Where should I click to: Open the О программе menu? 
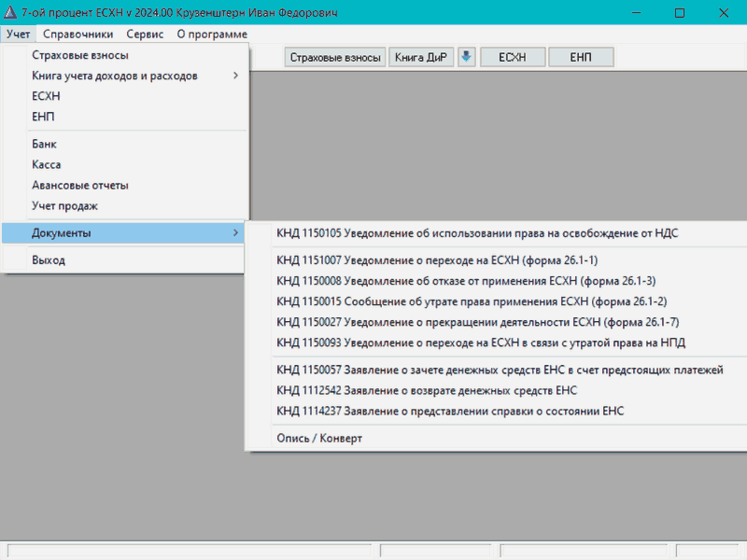click(212, 34)
